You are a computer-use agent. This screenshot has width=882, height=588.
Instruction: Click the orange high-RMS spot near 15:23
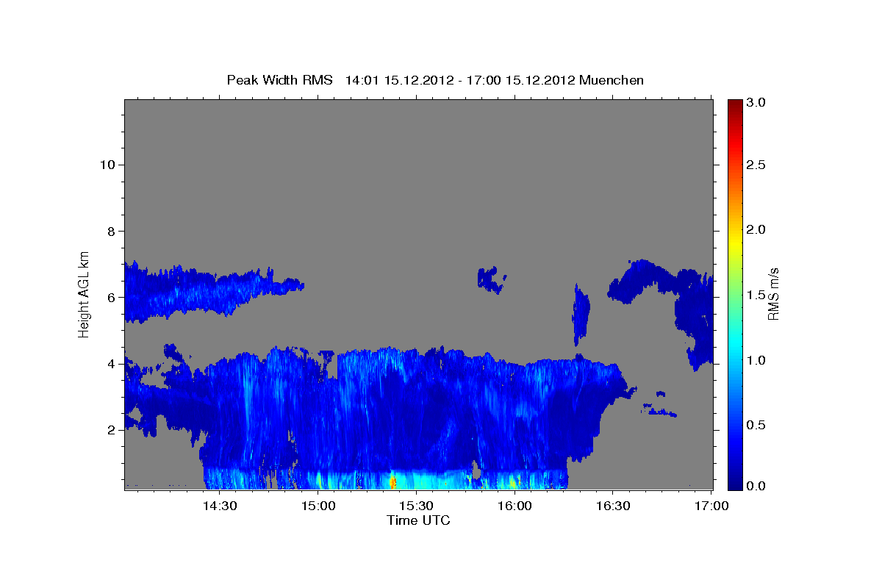pos(392,482)
